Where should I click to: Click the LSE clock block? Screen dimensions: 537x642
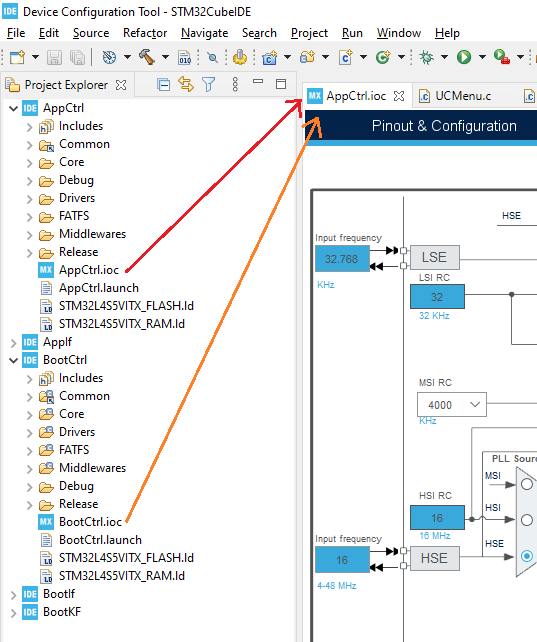[435, 258]
